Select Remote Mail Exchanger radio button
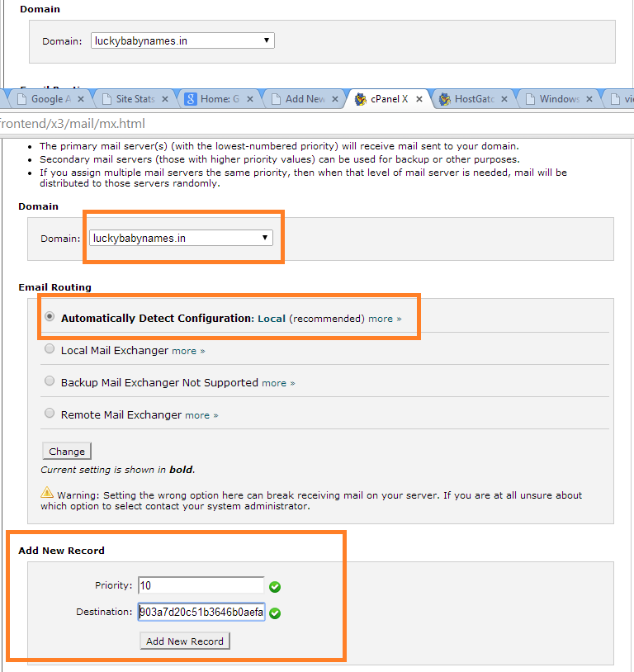 pyautogui.click(x=50, y=414)
